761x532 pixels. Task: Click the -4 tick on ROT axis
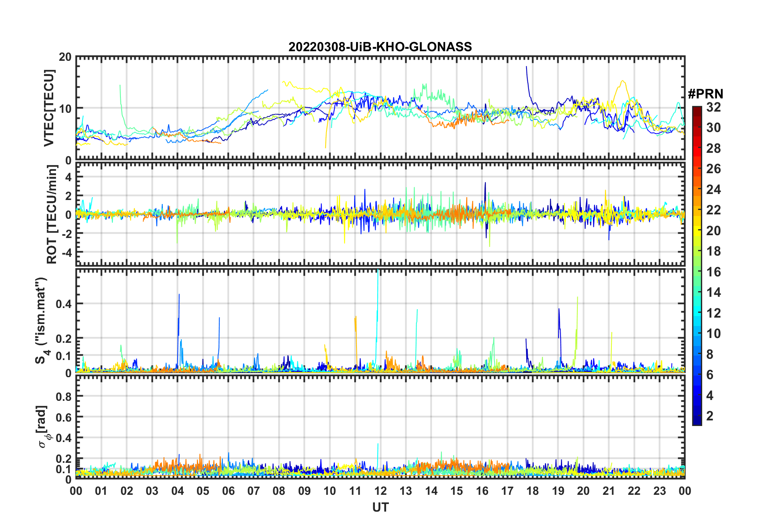pyautogui.click(x=66, y=252)
